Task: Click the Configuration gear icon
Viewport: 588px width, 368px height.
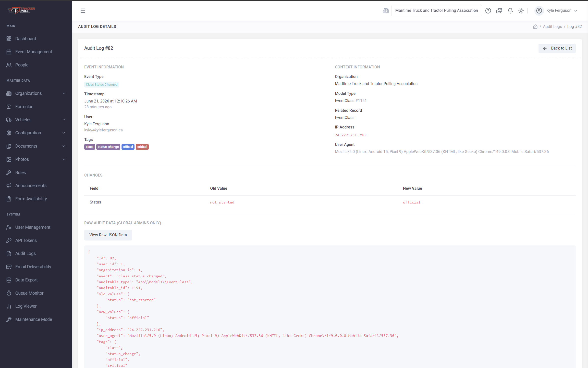Action: [x=9, y=133]
